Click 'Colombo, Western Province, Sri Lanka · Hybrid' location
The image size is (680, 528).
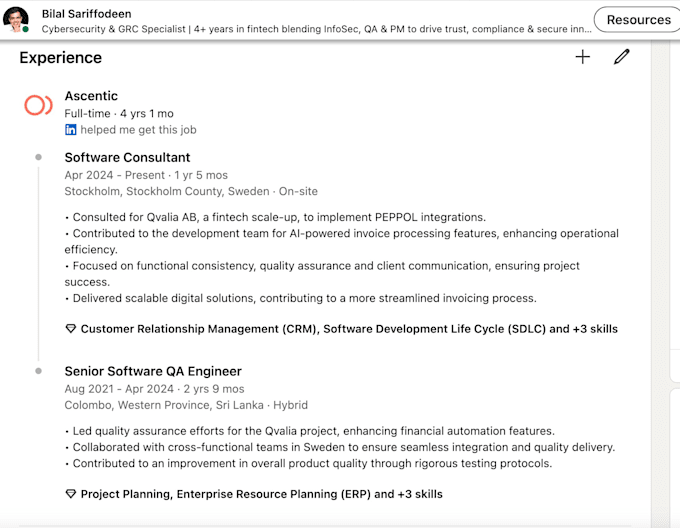[x=186, y=405]
